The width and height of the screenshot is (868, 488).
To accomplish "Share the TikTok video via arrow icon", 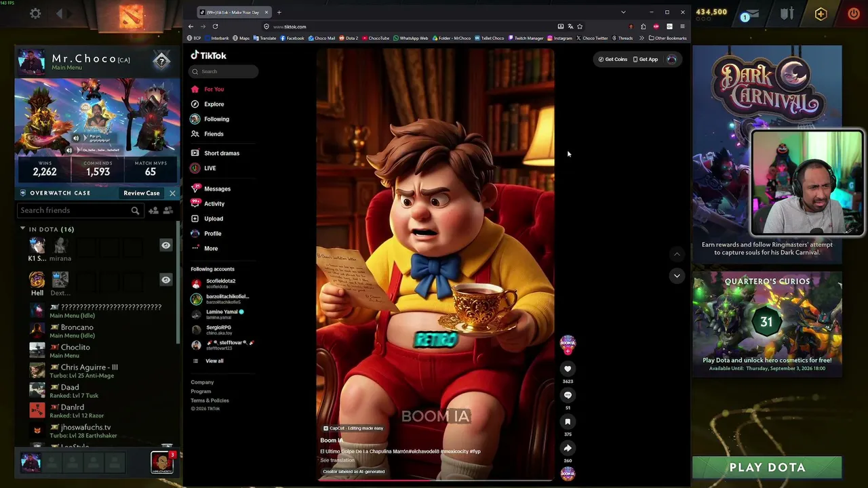I will point(568,448).
